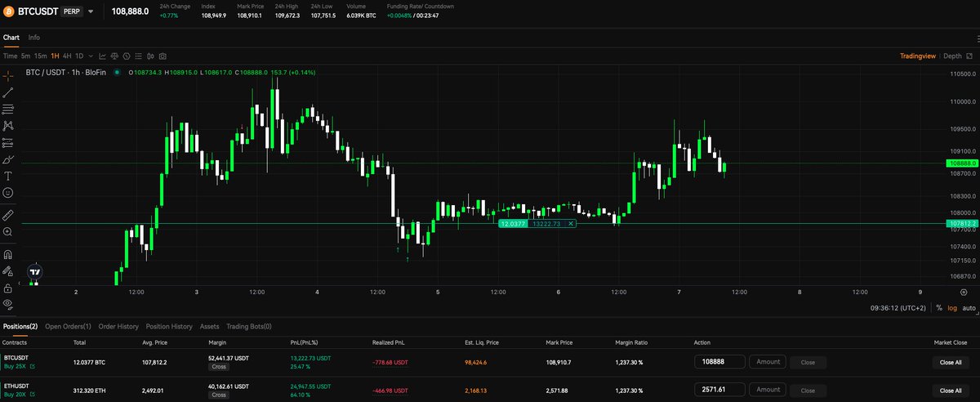Viewport: 980px width, 402px height.
Task: Select the trend line drawing tool
Action: pos(8,92)
